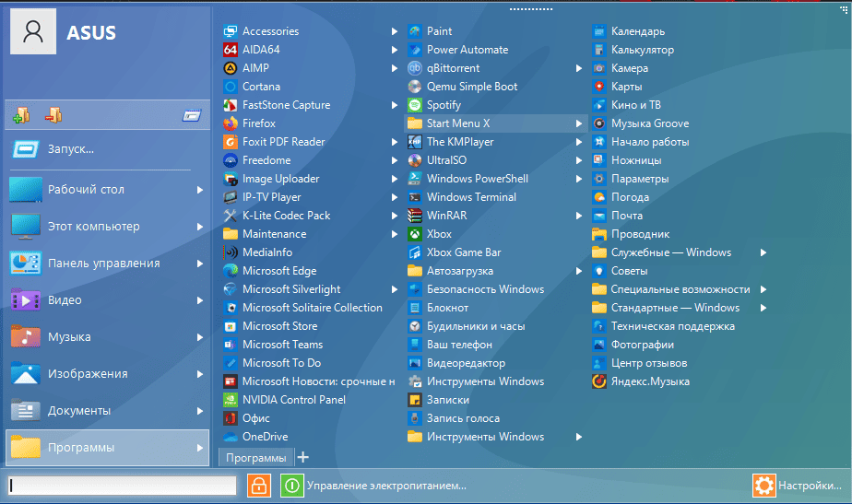Click the green power icon
852x504 pixels.
(x=291, y=485)
